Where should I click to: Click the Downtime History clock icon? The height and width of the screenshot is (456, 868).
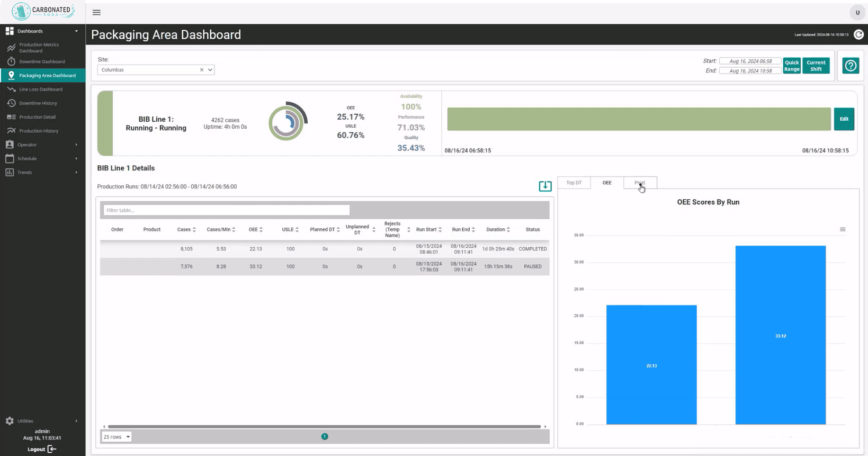[x=11, y=103]
